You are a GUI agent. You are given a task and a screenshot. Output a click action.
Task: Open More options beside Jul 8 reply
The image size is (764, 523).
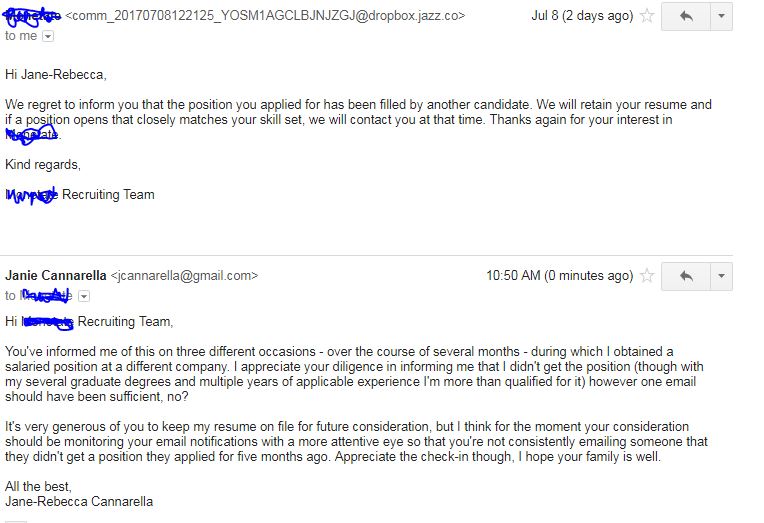(722, 17)
